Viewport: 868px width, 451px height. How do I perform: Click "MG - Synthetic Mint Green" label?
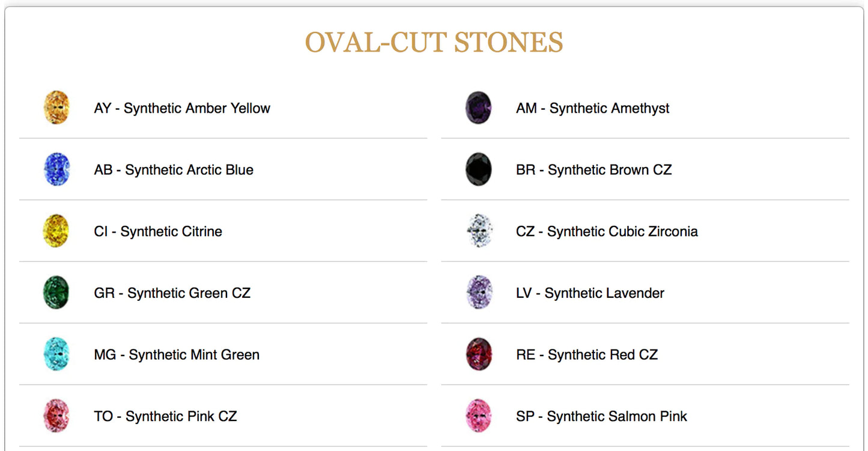coord(177,355)
